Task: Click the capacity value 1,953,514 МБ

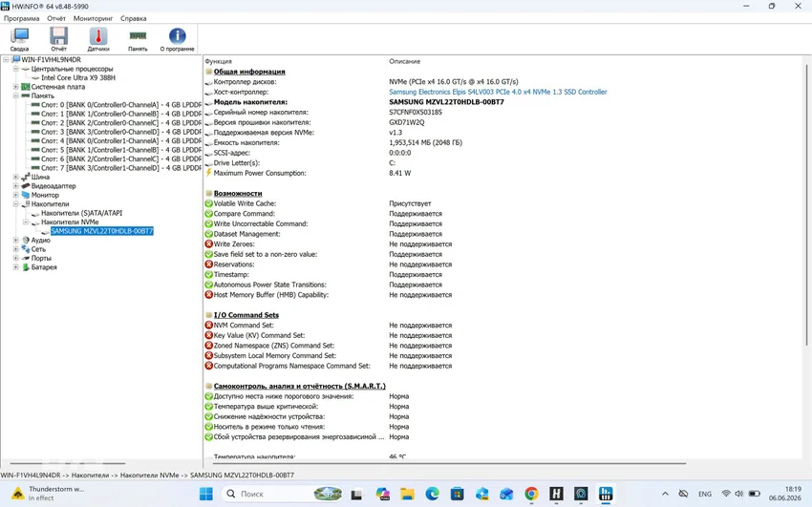Action: tap(425, 142)
